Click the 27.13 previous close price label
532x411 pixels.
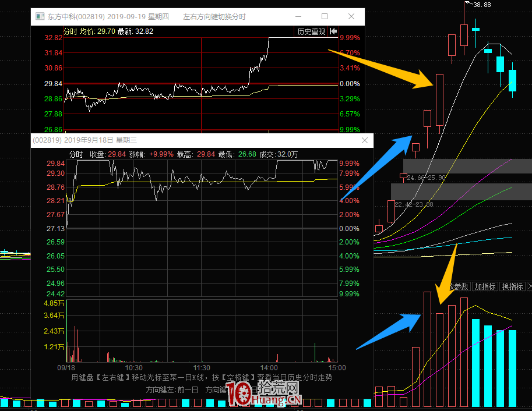coord(55,229)
